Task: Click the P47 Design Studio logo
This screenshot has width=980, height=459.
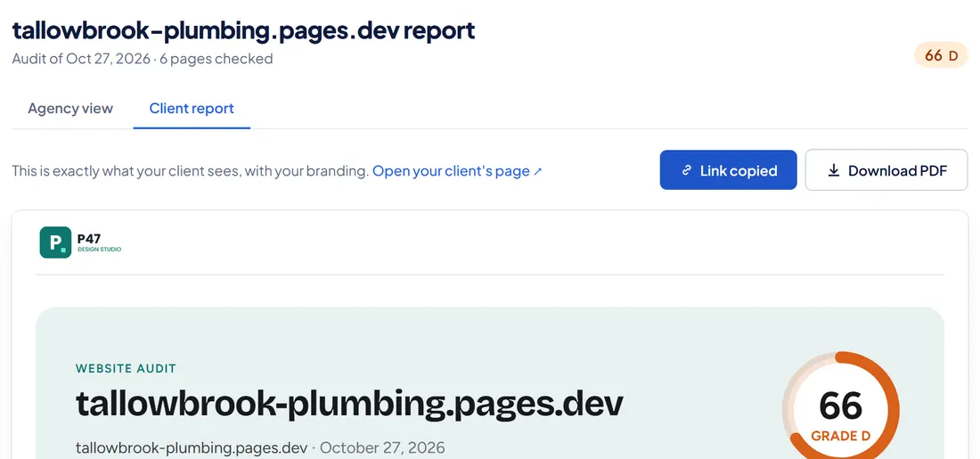Action: pyautogui.click(x=80, y=242)
